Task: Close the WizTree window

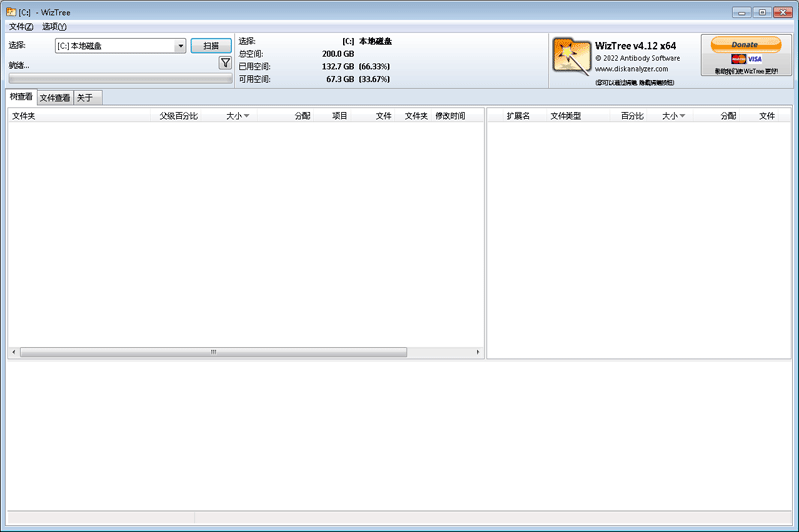Action: point(783,12)
